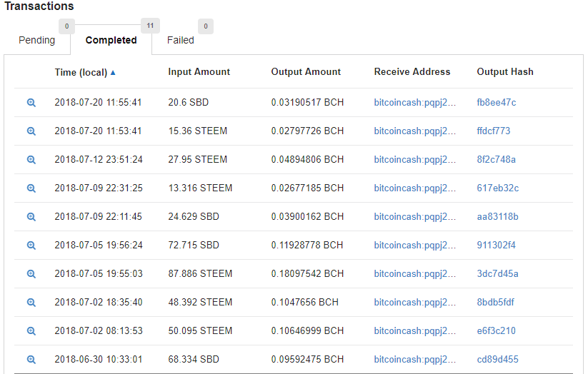The height and width of the screenshot is (374, 588).
Task: Click magnifier icon for 15.36 STEEM row
Action: (x=31, y=131)
